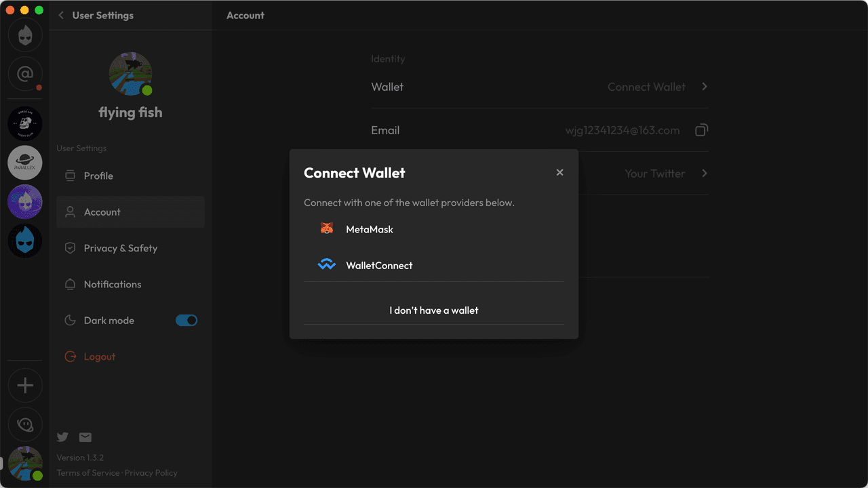
Task: Click the user avatar in bottom rail
Action: tap(25, 464)
